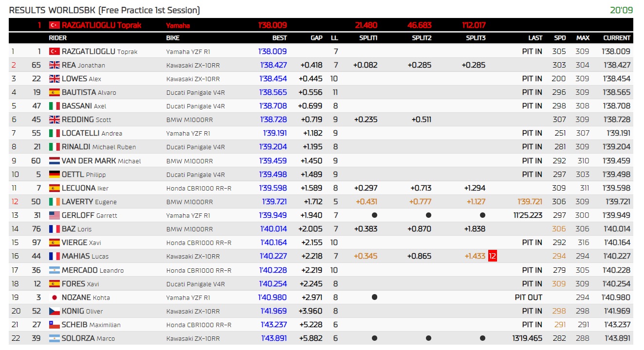Click the GAP column header
644x350 pixels.
(316, 38)
